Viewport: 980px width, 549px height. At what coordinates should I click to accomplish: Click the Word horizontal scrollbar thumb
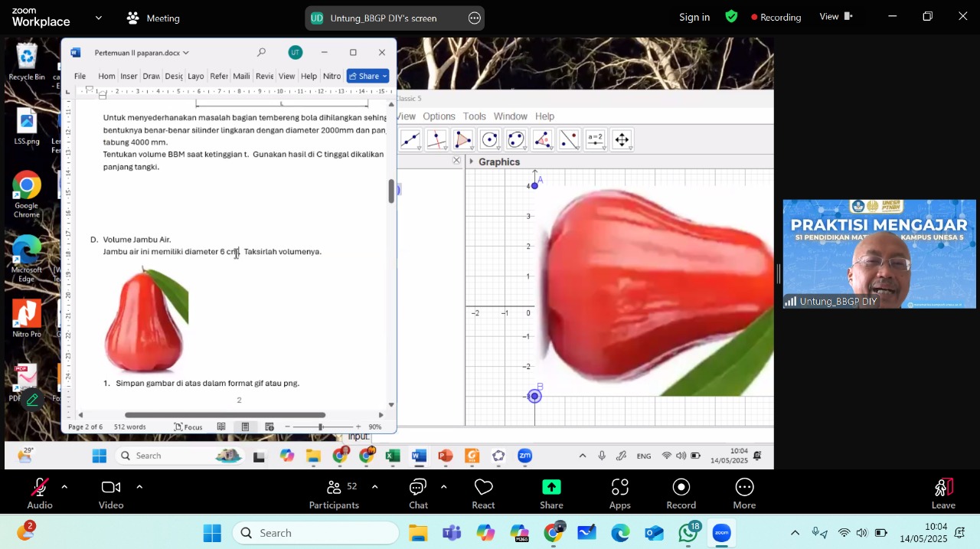click(x=225, y=415)
